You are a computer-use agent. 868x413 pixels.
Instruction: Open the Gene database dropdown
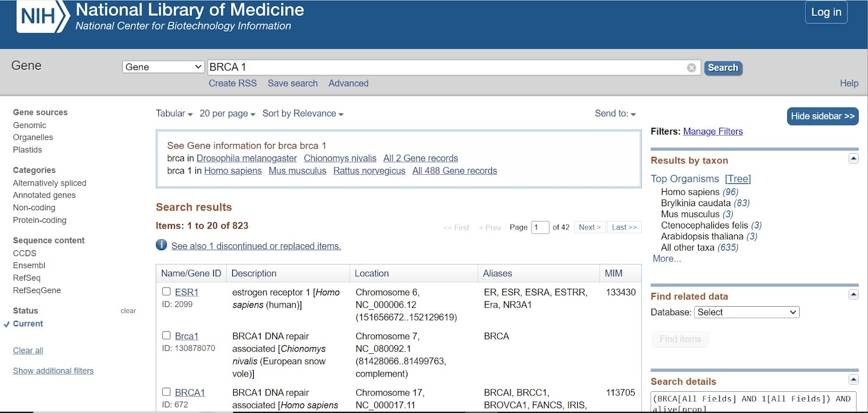click(x=163, y=67)
